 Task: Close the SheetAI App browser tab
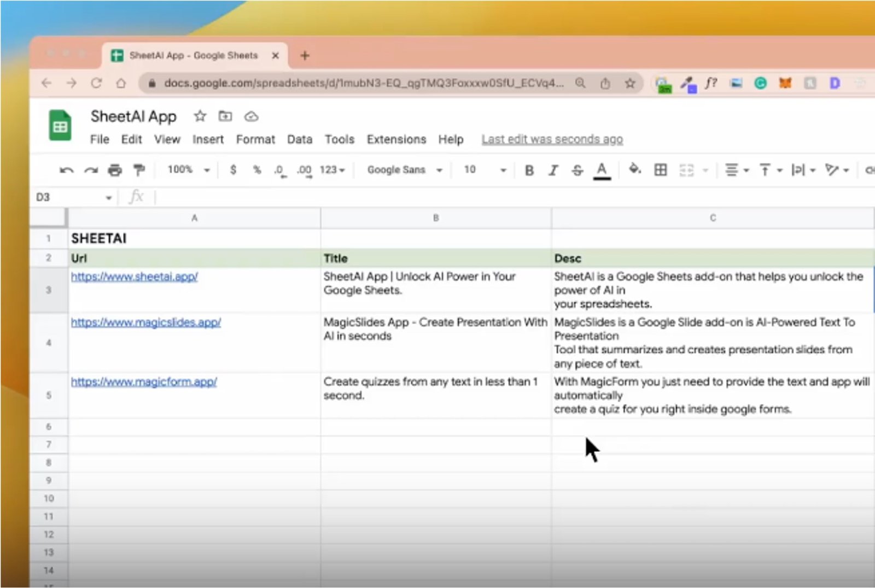pyautogui.click(x=276, y=55)
